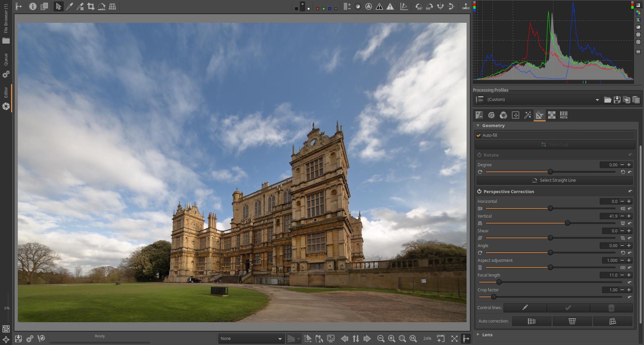Image resolution: width=644 pixels, height=345 pixels.
Task: Select the Straighten tool icon
Action: click(x=102, y=6)
